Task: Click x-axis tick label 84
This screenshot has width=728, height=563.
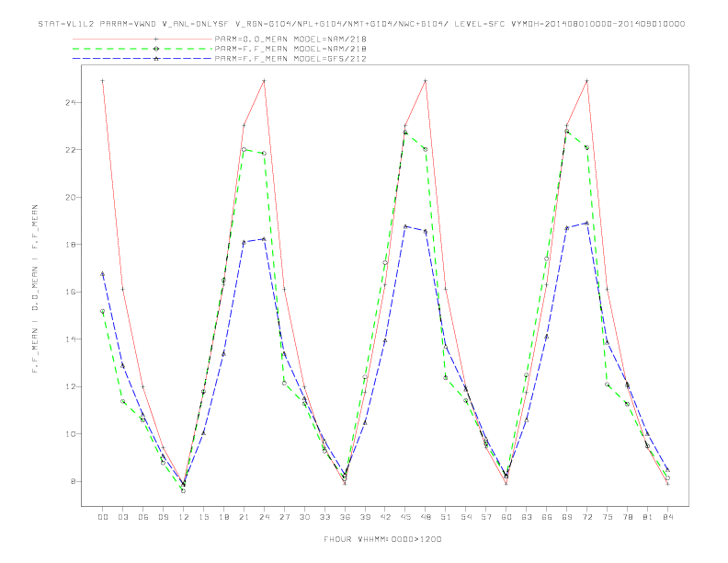Action: [667, 517]
